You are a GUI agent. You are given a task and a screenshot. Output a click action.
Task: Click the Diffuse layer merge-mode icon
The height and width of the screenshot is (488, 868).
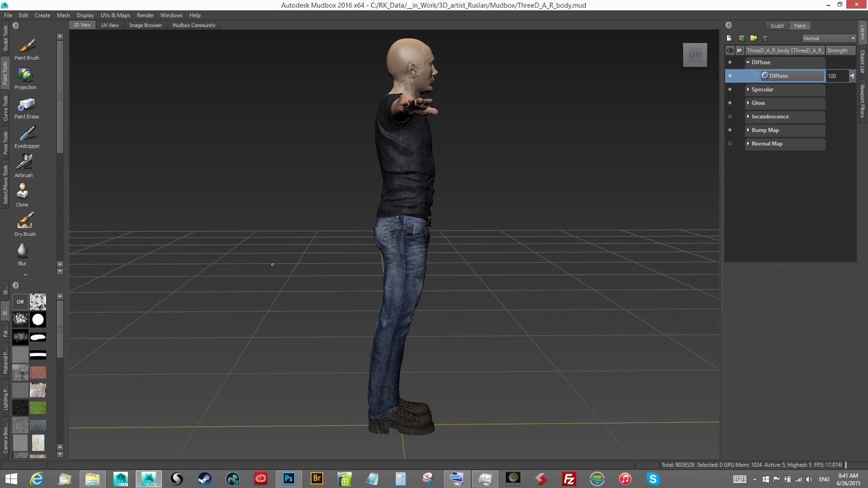852,76
